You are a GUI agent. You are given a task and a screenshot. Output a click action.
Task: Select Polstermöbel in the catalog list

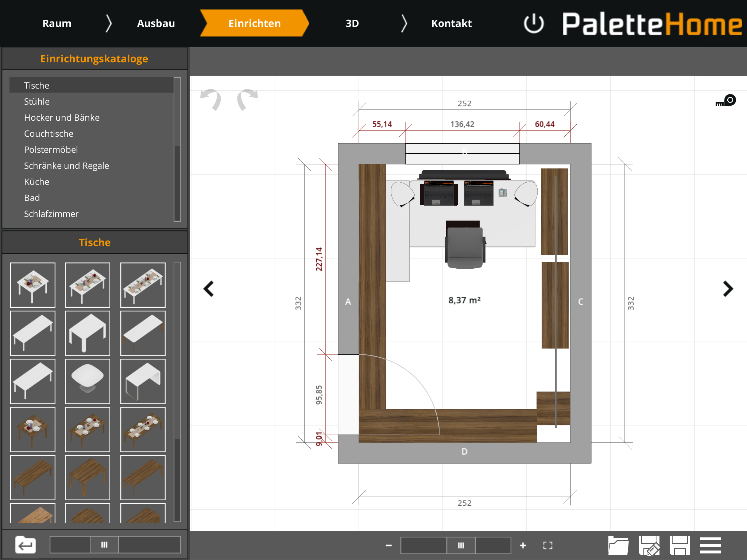coord(51,150)
